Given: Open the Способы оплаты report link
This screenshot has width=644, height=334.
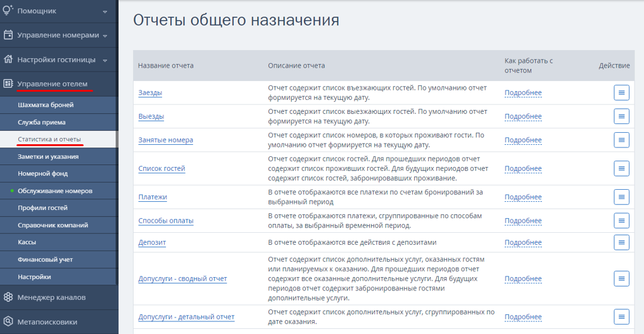Looking at the screenshot, I should [165, 221].
